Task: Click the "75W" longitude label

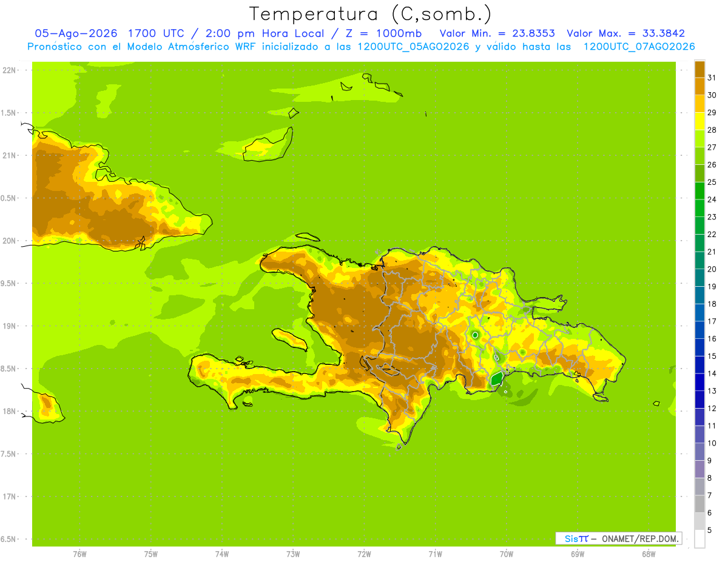Action: (151, 554)
